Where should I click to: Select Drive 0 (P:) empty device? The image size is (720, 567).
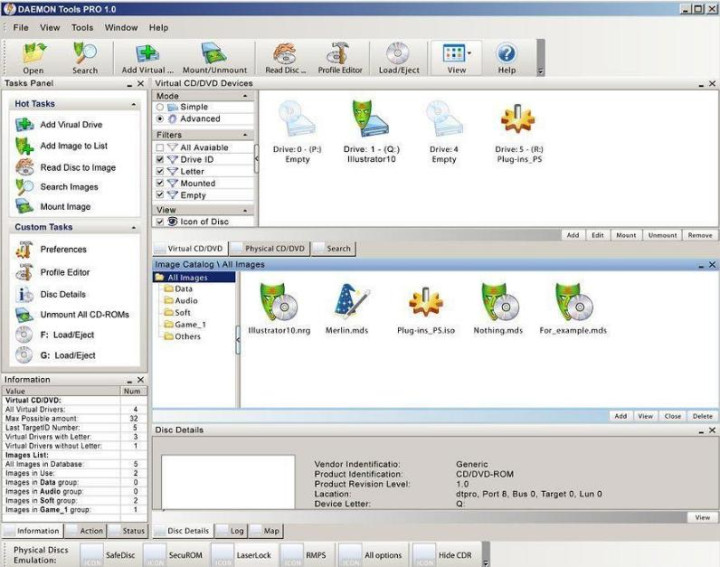point(297,132)
